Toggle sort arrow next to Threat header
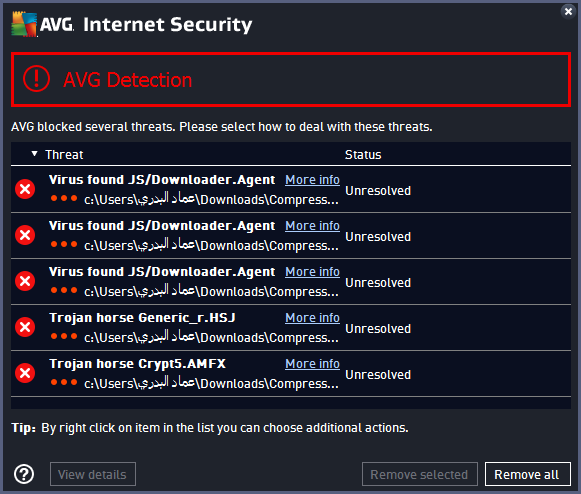 34,153
